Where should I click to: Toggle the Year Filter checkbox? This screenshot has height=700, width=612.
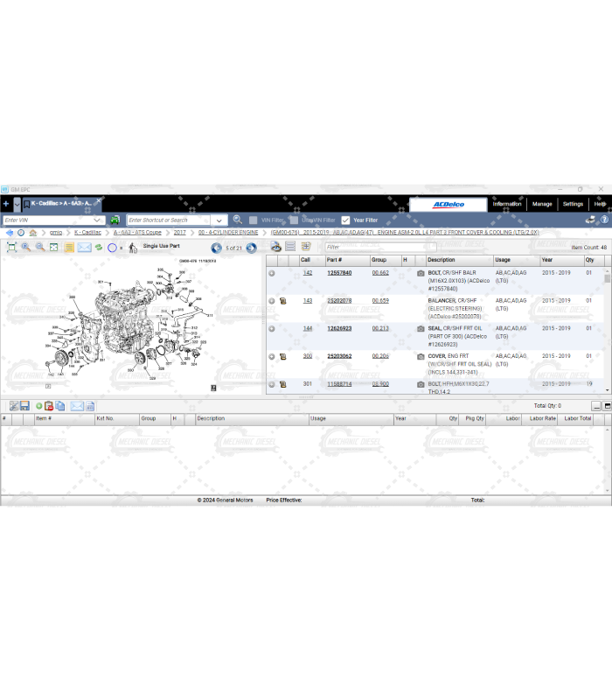pos(345,220)
